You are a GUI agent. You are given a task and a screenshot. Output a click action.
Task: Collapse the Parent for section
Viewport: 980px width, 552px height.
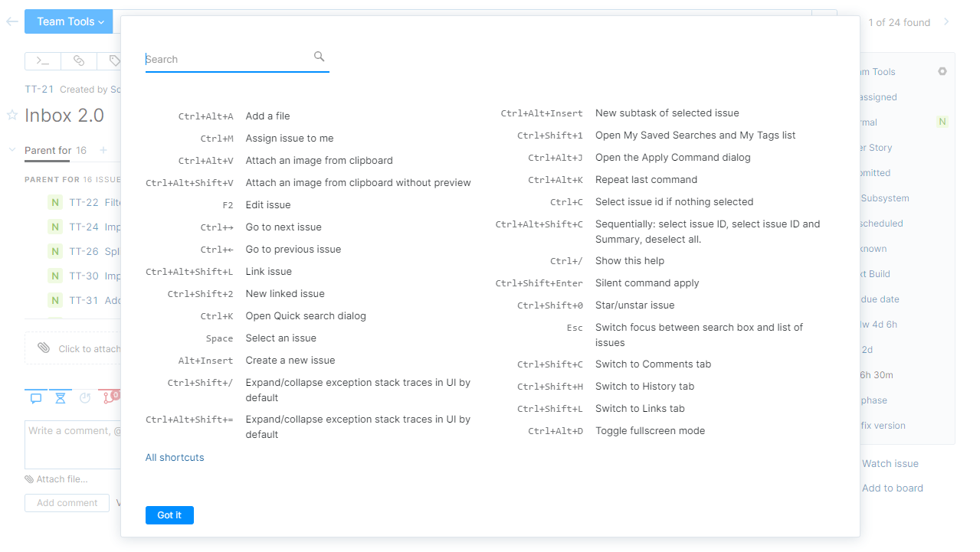[x=11, y=151]
